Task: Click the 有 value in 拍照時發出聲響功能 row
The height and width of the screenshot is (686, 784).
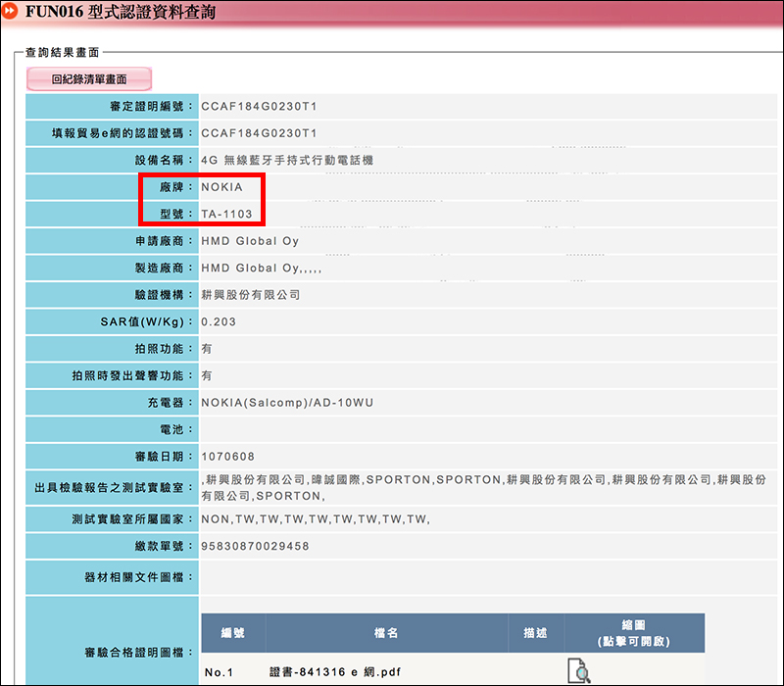Action: click(x=207, y=375)
